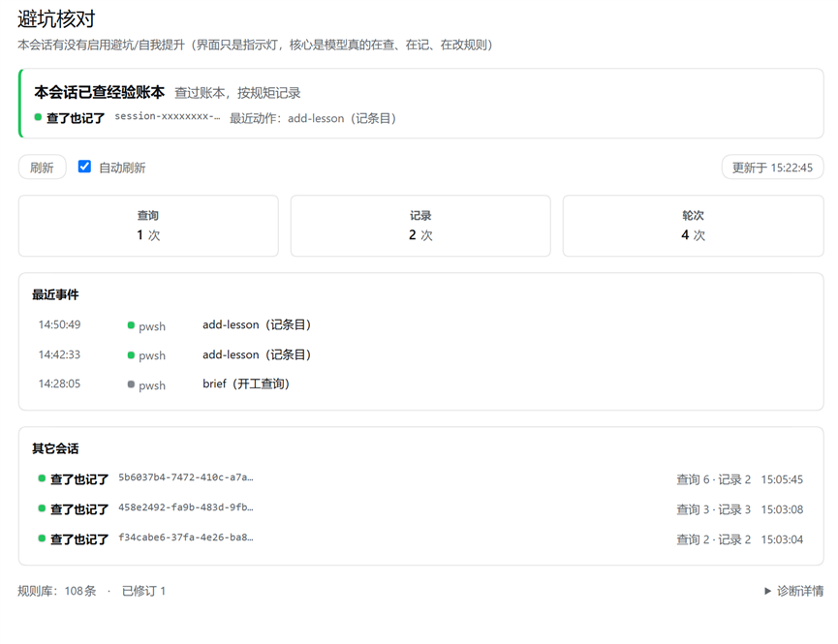Click the green dot in the 14:42:33 event row
This screenshot has width=838, height=644.
coord(131,354)
